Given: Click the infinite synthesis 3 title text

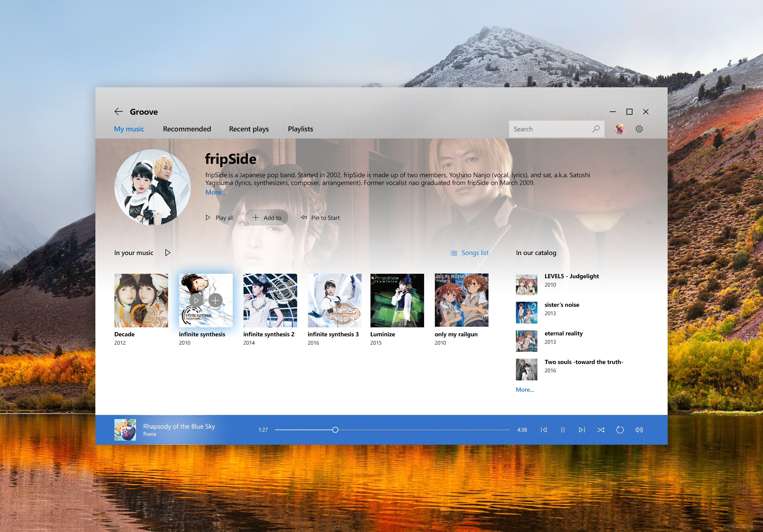Looking at the screenshot, I should (x=333, y=335).
